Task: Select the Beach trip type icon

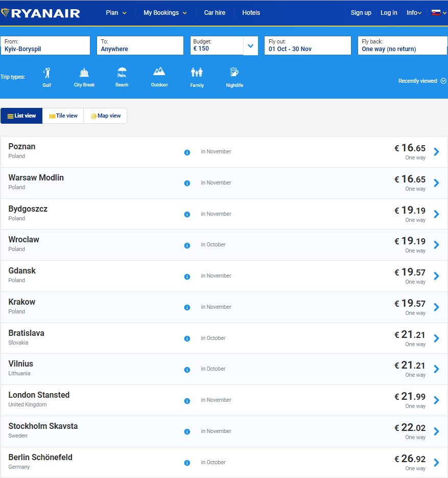Action: [122, 73]
